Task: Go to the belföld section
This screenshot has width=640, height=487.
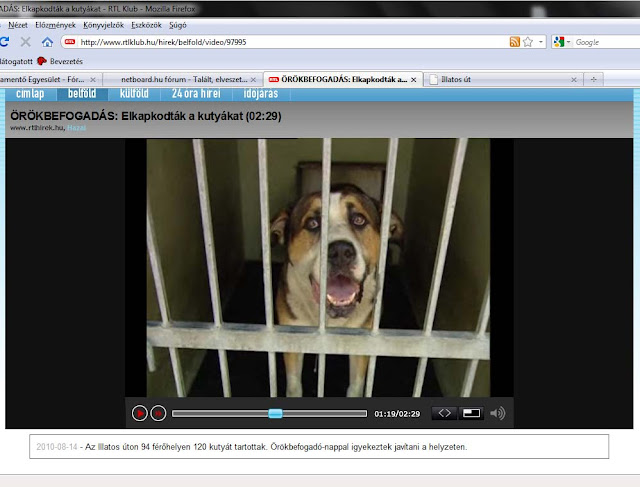Action: click(82, 94)
